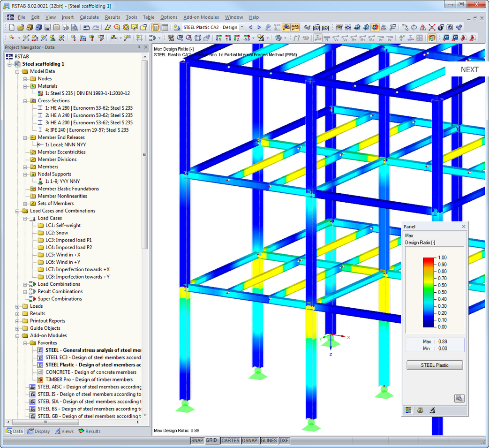Switch to the Display tab at bottom
The image size is (489, 448).
(38, 431)
